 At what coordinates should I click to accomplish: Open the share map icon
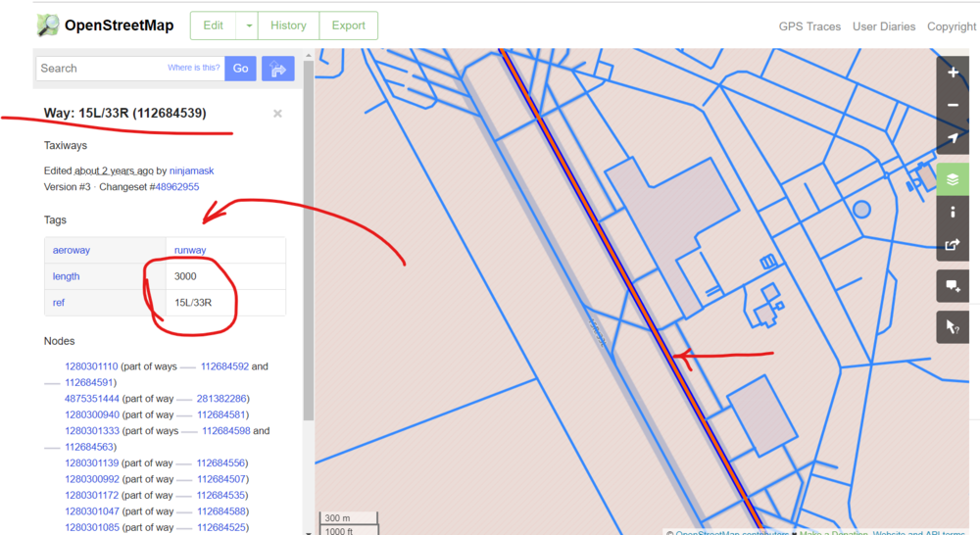[953, 244]
